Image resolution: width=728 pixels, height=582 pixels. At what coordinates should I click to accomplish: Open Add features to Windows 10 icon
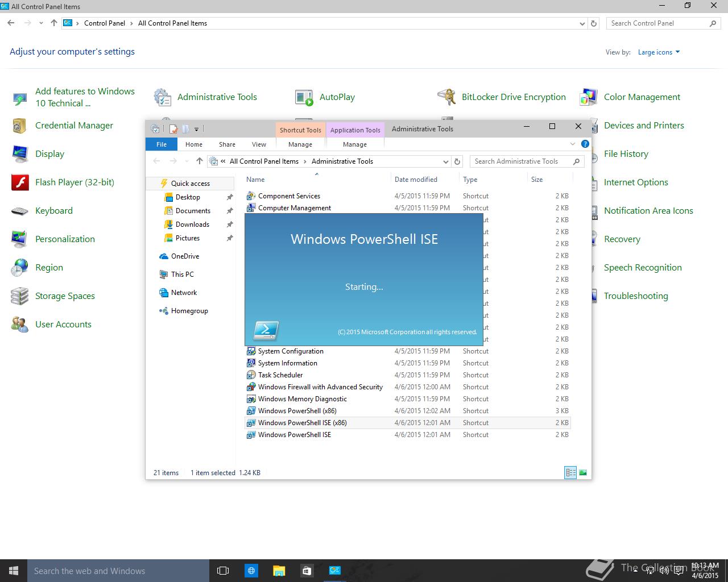coord(20,99)
